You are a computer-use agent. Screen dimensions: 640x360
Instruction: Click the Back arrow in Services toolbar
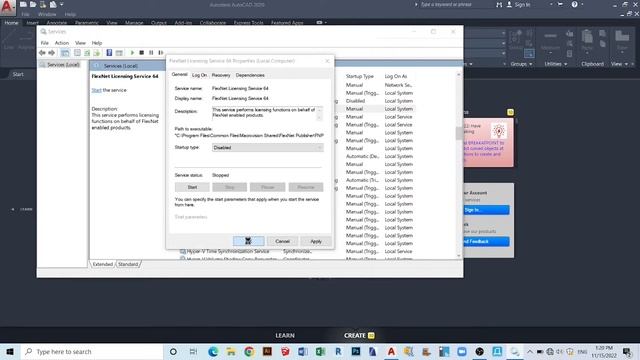click(42, 53)
